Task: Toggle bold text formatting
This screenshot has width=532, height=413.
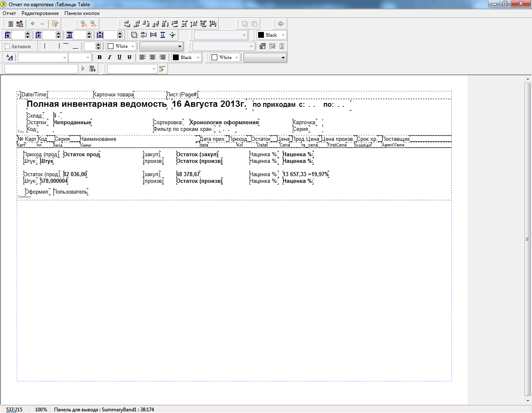Action: click(99, 57)
